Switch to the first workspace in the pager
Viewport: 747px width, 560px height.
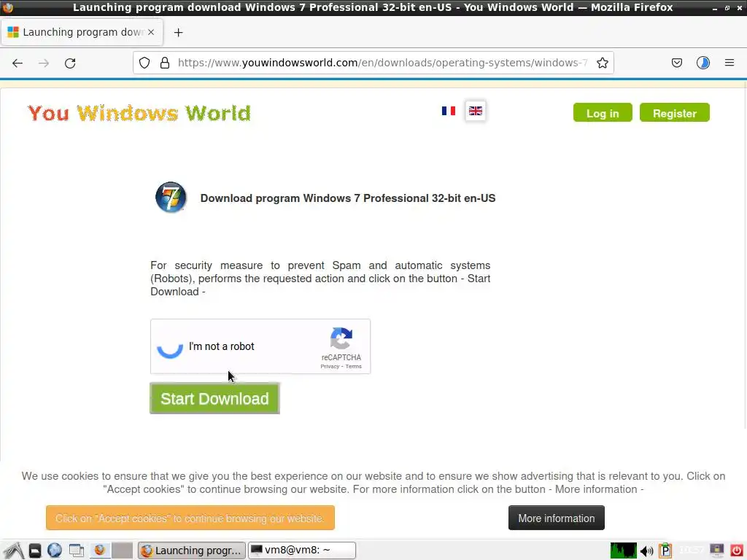pyautogui.click(x=99, y=551)
